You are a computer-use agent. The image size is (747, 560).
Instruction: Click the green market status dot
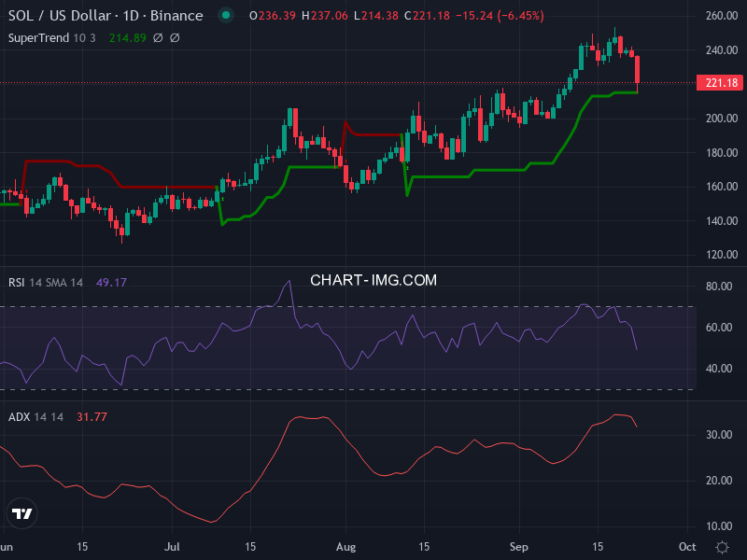[x=225, y=16]
